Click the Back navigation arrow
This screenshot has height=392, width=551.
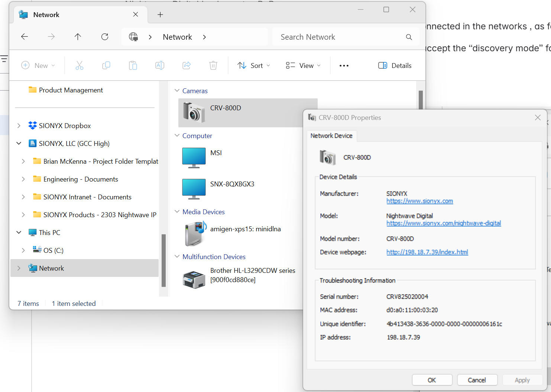(25, 37)
